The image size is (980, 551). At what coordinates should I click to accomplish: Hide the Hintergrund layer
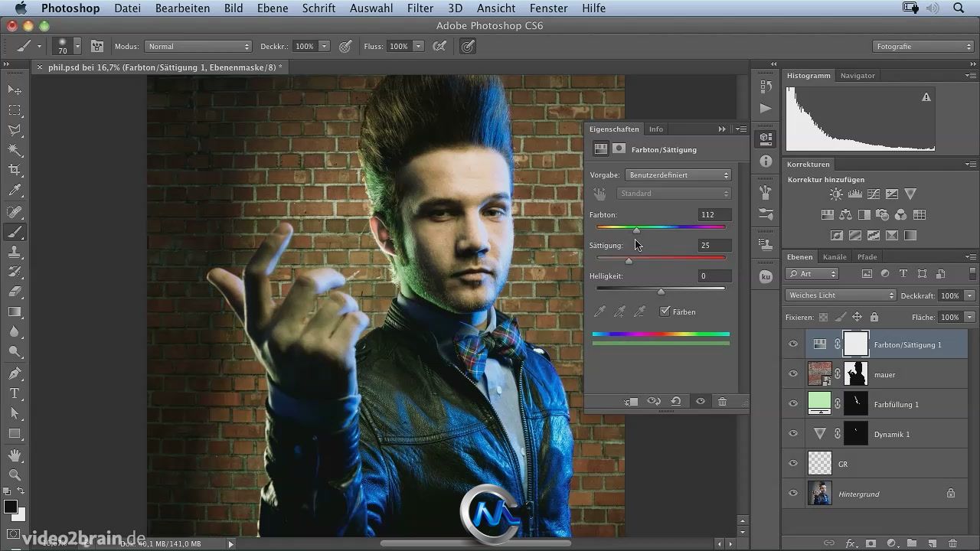coord(793,494)
